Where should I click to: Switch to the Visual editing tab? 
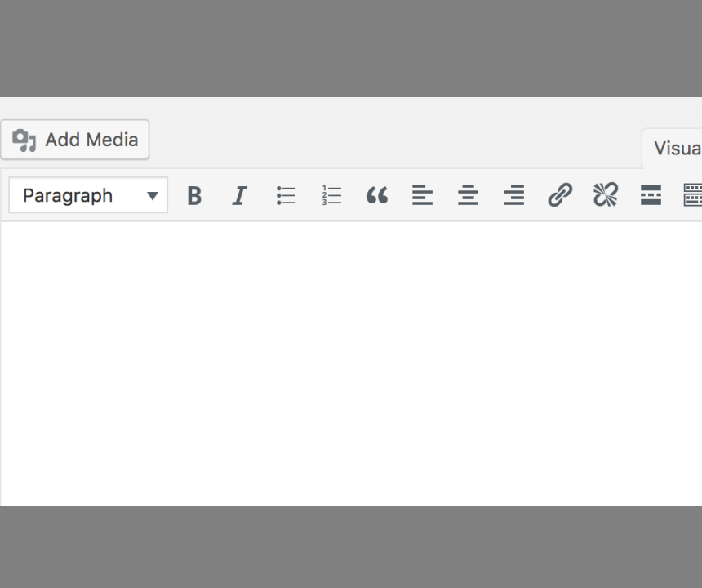pos(677,148)
